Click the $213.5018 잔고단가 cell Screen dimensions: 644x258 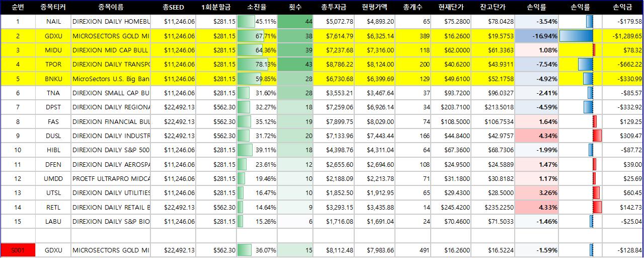(x=493, y=107)
